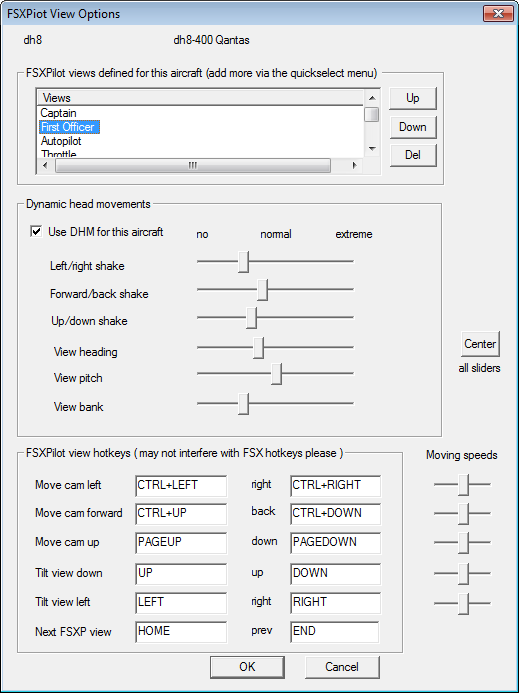Click the Views horizontal scrollbar thumb
The width and height of the screenshot is (519, 693).
(x=192, y=166)
